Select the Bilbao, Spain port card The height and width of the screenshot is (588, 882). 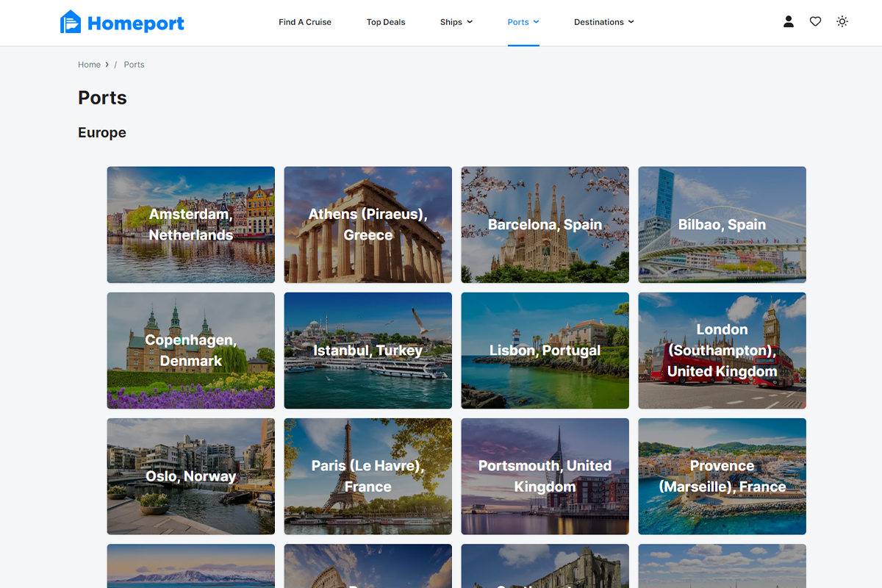[x=723, y=225]
